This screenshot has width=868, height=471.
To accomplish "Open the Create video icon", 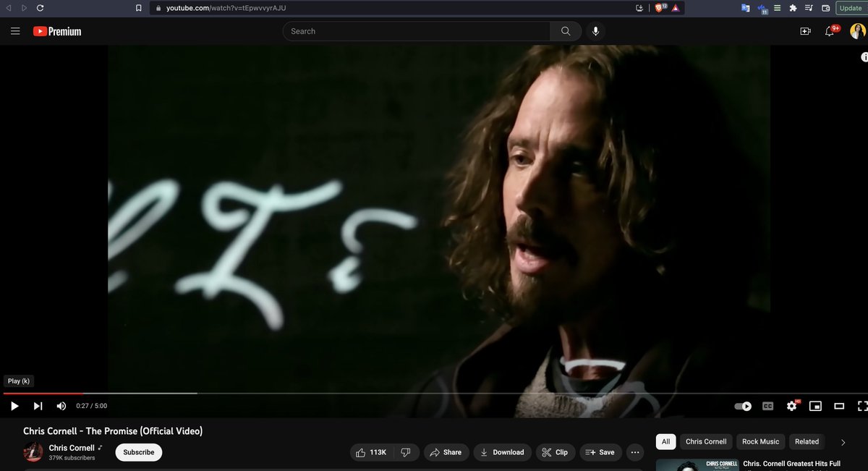I will coord(805,31).
